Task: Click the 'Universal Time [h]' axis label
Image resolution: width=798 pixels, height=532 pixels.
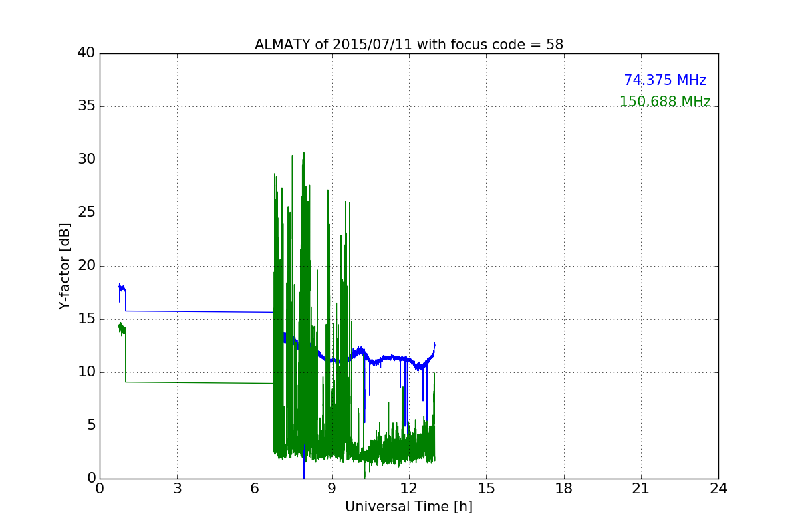Action: pyautogui.click(x=409, y=507)
